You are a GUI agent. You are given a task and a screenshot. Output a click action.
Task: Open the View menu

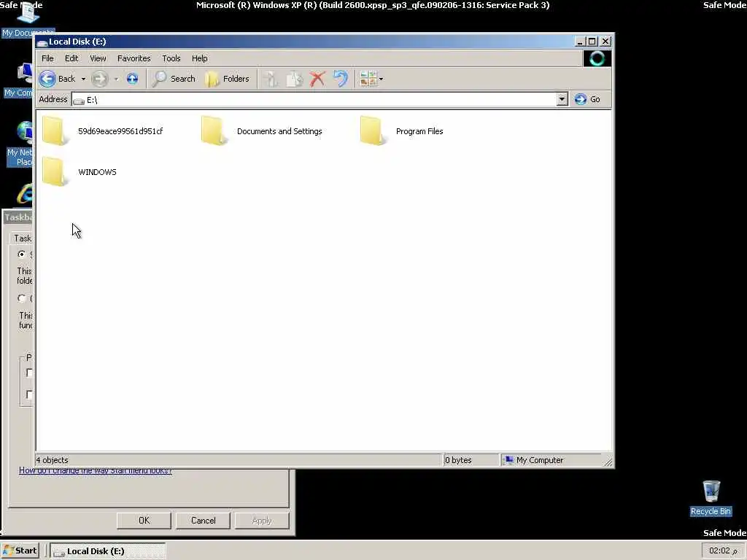98,58
